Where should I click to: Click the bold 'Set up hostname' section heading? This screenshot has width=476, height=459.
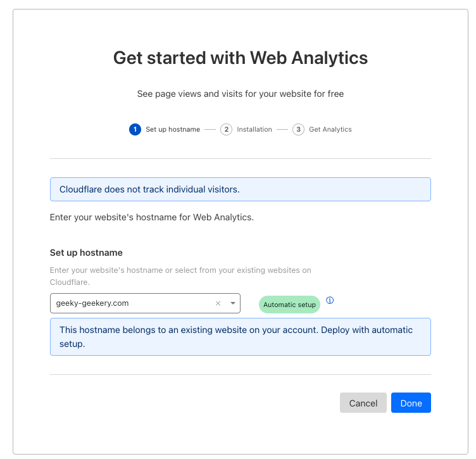(86, 253)
